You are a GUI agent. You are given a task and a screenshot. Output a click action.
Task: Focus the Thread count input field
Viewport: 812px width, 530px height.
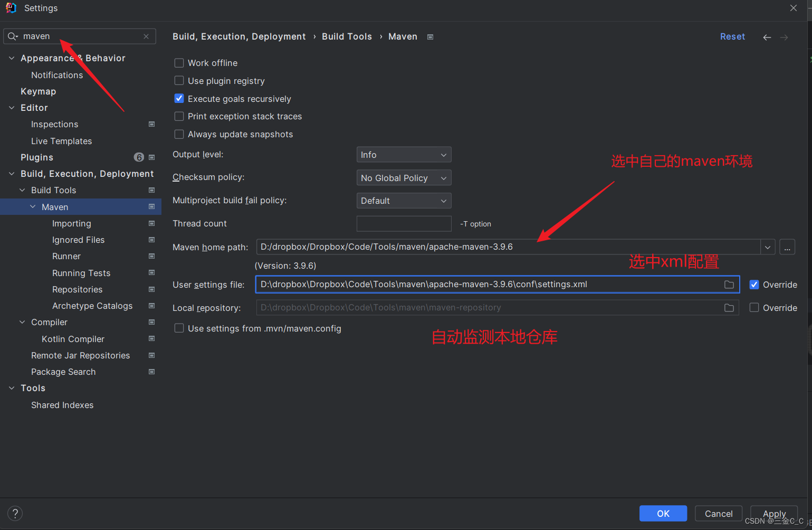404,224
